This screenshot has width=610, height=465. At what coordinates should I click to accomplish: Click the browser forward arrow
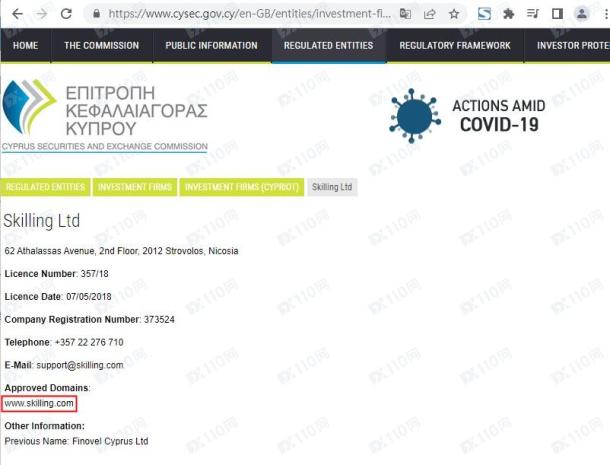pyautogui.click(x=42, y=14)
